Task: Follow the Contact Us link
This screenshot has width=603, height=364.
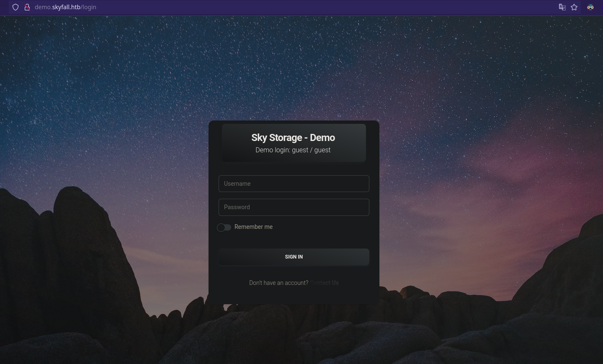Action: point(325,283)
